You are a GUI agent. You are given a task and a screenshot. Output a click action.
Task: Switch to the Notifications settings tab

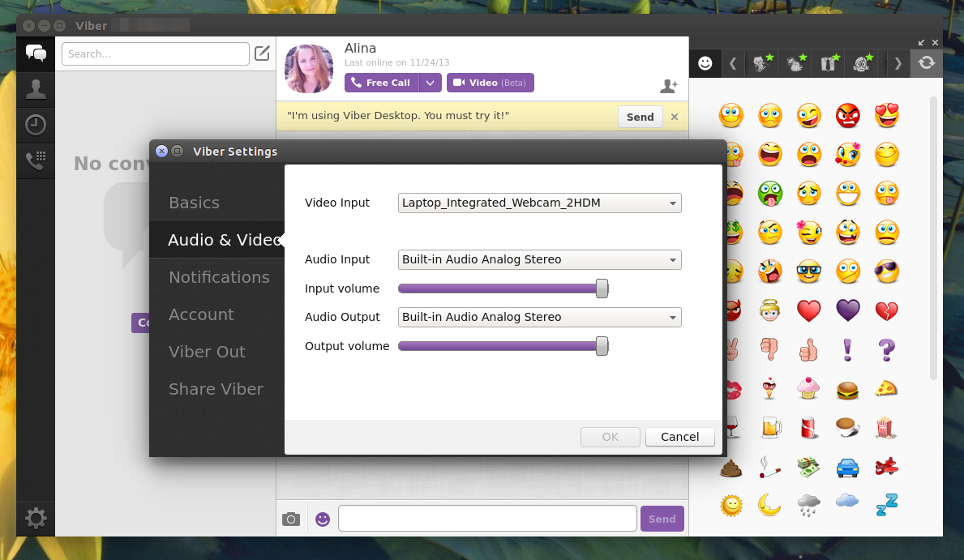[x=220, y=277]
